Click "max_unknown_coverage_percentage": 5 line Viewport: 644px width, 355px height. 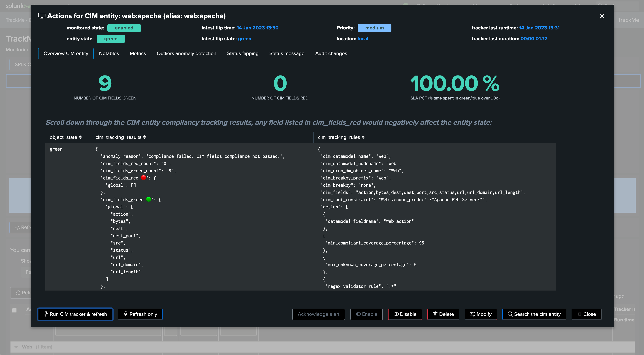[371, 265]
